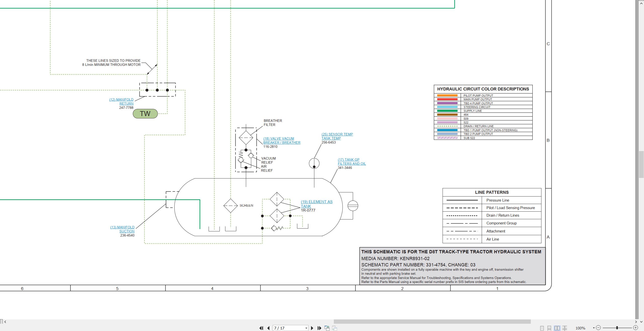Open the page number dropdown
This screenshot has width=644, height=331.
point(306,328)
